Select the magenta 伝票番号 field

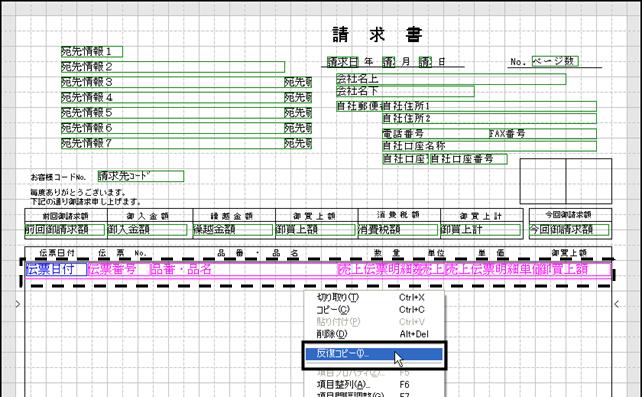(x=112, y=269)
